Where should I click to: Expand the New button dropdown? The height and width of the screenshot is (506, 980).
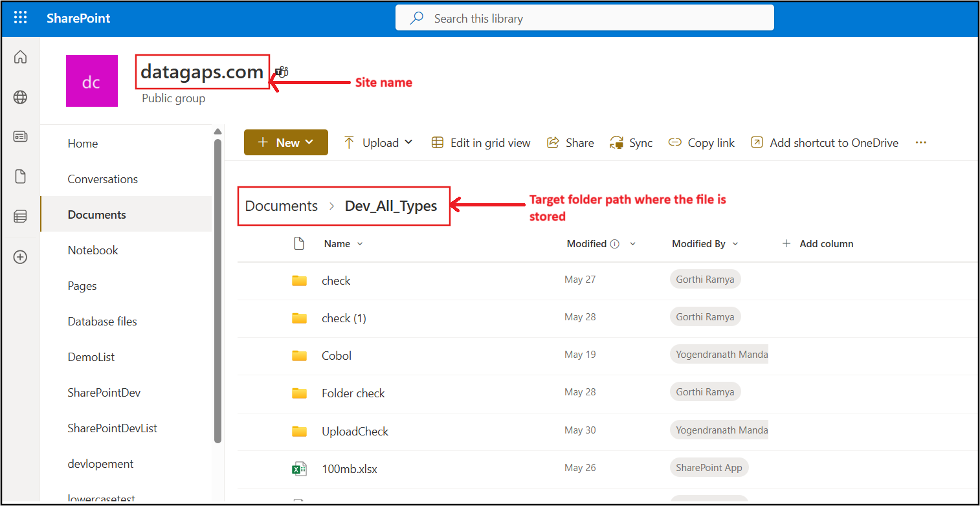pyautogui.click(x=285, y=142)
